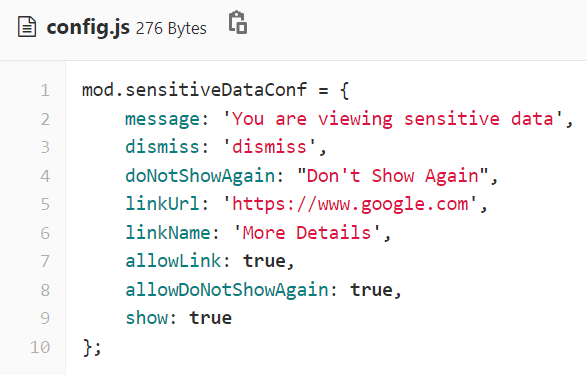Click the document file icon

[x=27, y=27]
